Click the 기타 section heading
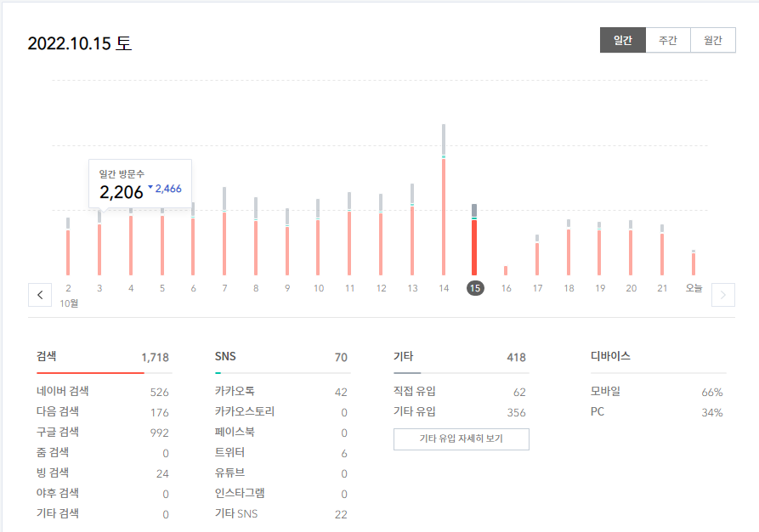The image size is (759, 532). pos(403,356)
